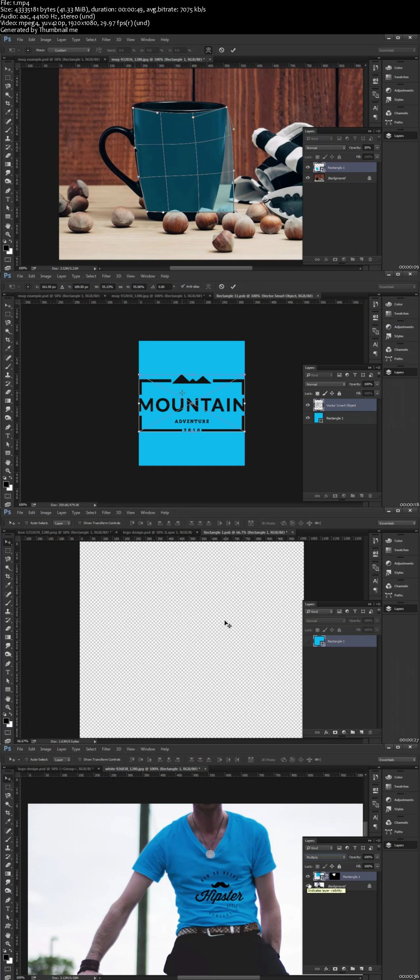Open the Warp Custom dropdown

(69, 50)
